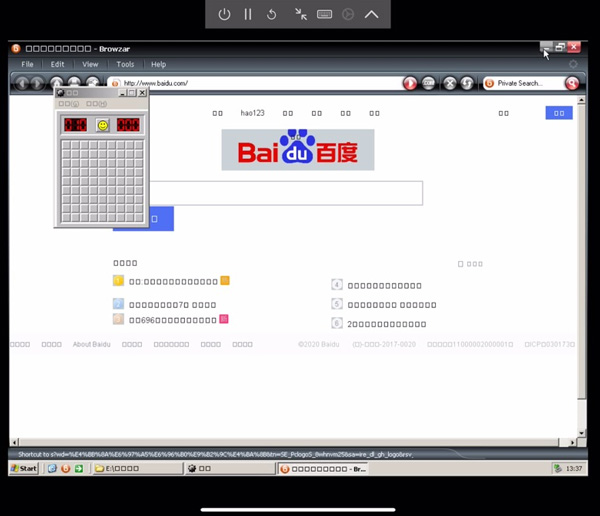The height and width of the screenshot is (516, 600).
Task: Click the Refresh page icon in Browzar
Action: coord(467,83)
